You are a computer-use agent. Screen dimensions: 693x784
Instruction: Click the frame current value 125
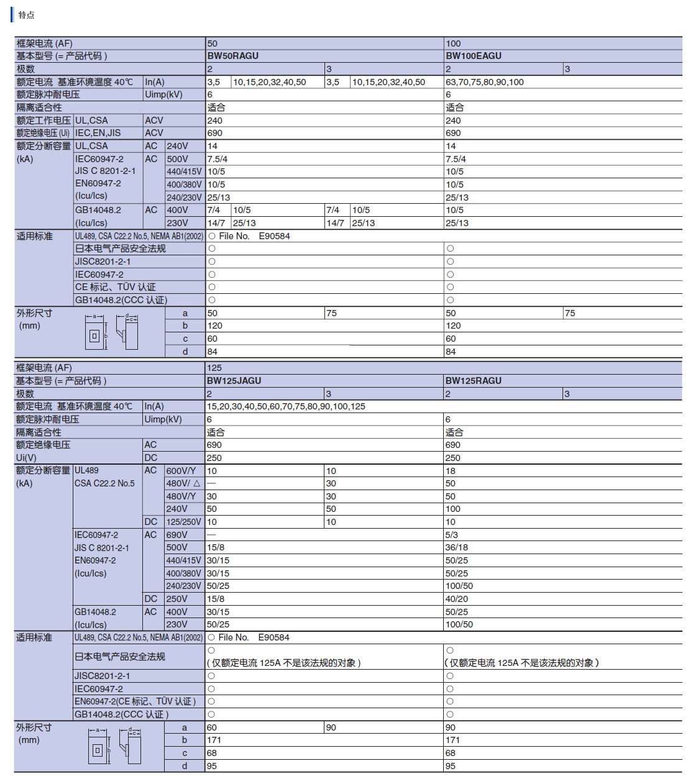[214, 368]
